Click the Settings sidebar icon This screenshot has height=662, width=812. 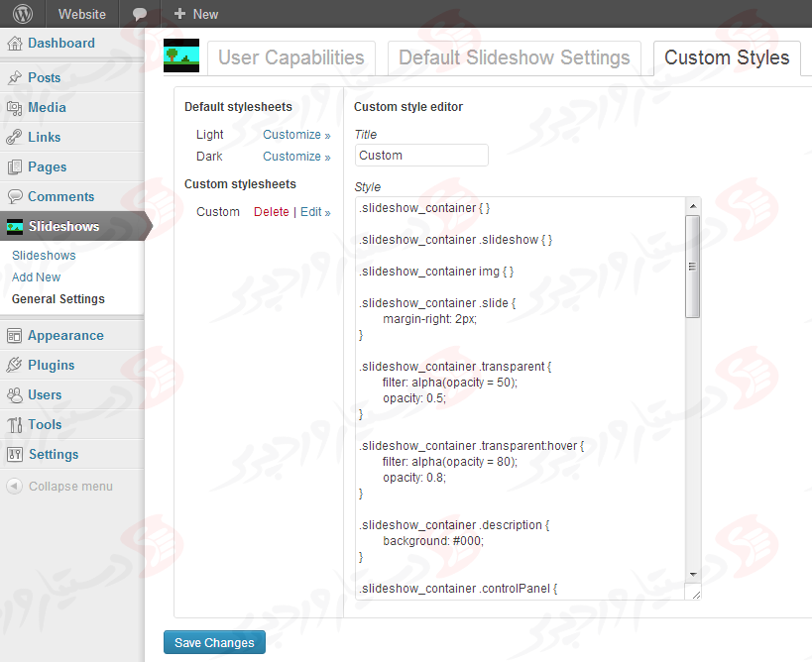[14, 455]
